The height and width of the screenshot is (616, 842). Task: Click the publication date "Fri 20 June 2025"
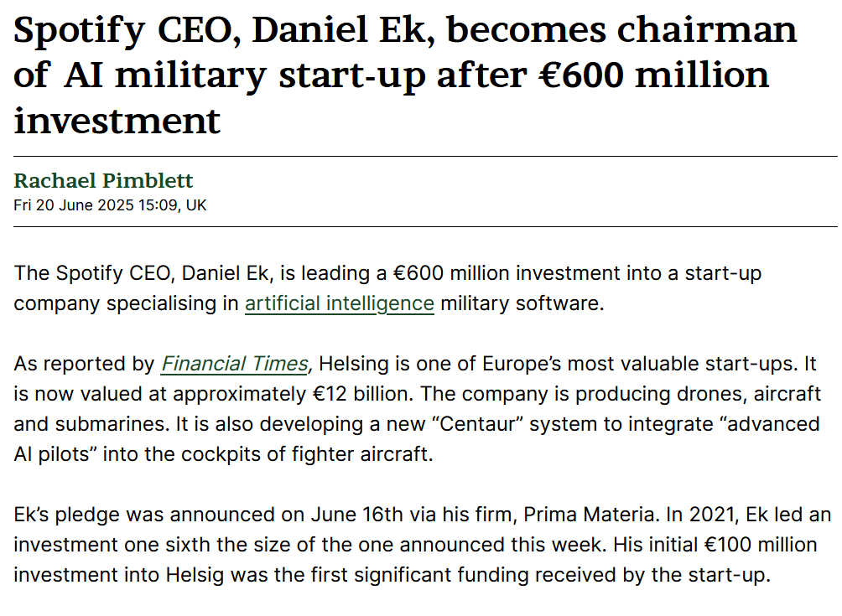click(73, 205)
